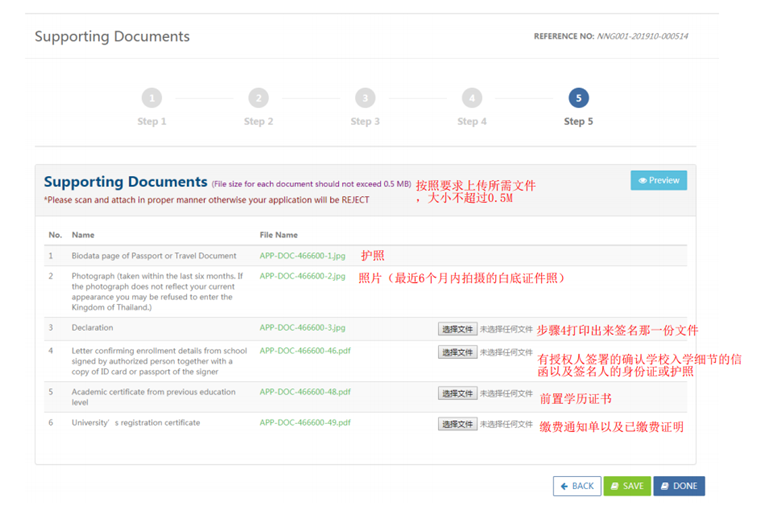This screenshot has height=509, width=760.
Task: Choose file for the Declaration row
Action: click(x=458, y=329)
